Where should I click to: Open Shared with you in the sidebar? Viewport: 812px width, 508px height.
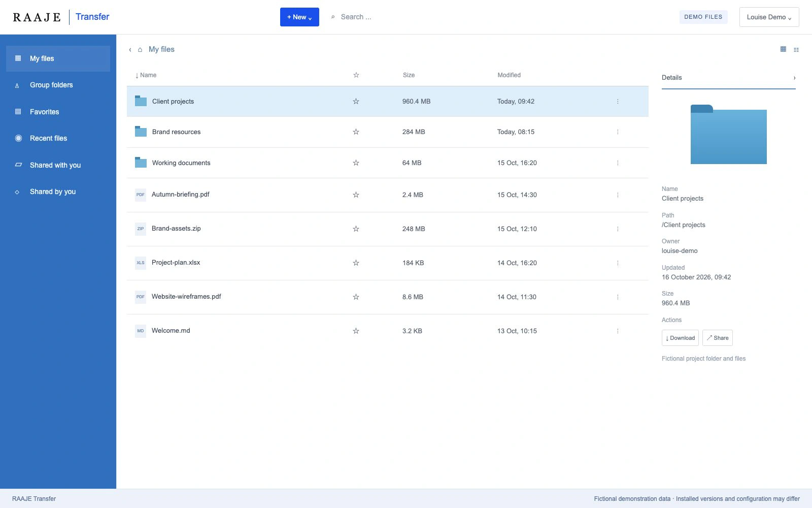(58, 165)
